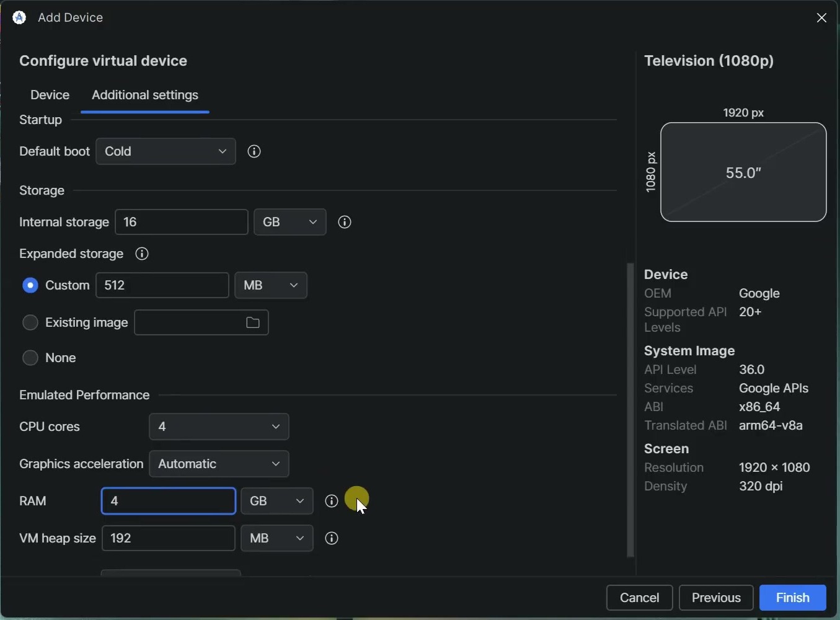Click the "1920 × 1080" resolution value
The width and height of the screenshot is (840, 620).
click(x=775, y=468)
